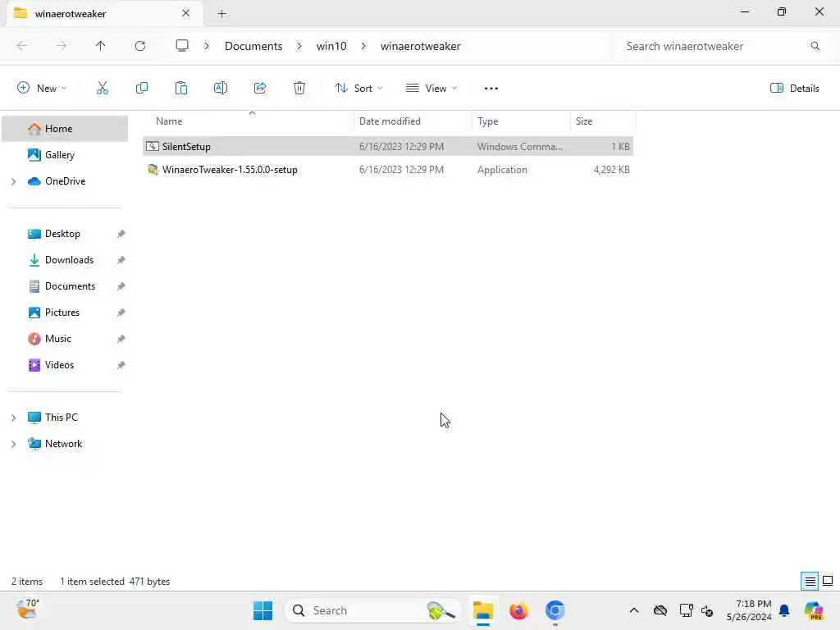This screenshot has width=840, height=630.
Task: Sort by Type column header
Action: pos(521,121)
